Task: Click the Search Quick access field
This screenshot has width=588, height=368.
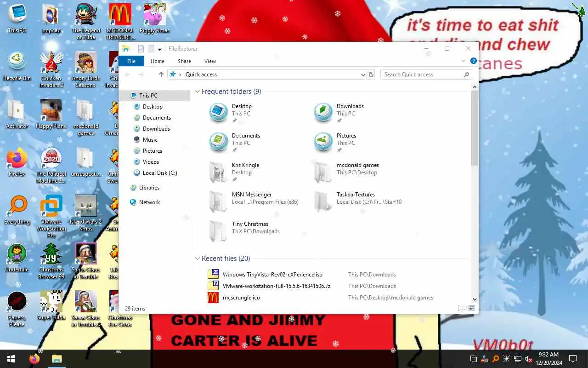Action: (426, 75)
